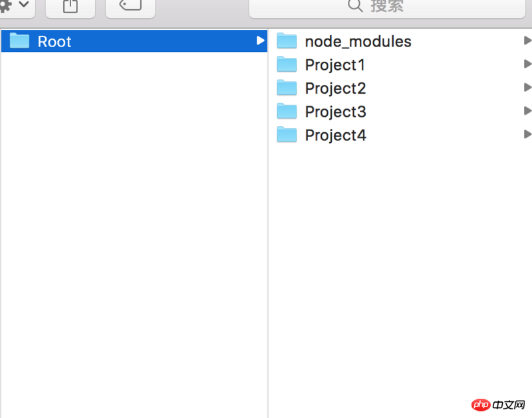Image resolution: width=532 pixels, height=418 pixels.
Task: Select the Project2 folder label
Action: pos(335,88)
